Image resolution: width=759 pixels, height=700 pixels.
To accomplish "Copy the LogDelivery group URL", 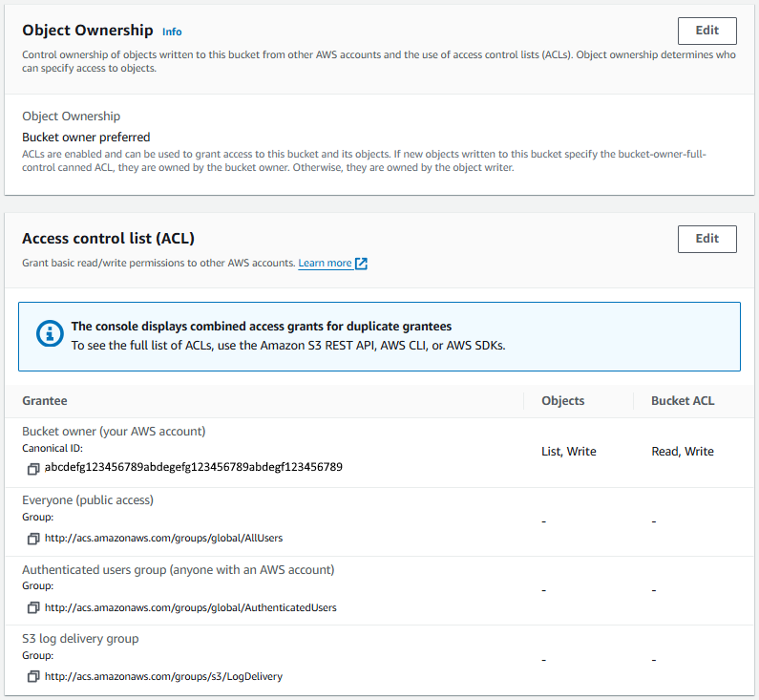I will pos(33,676).
